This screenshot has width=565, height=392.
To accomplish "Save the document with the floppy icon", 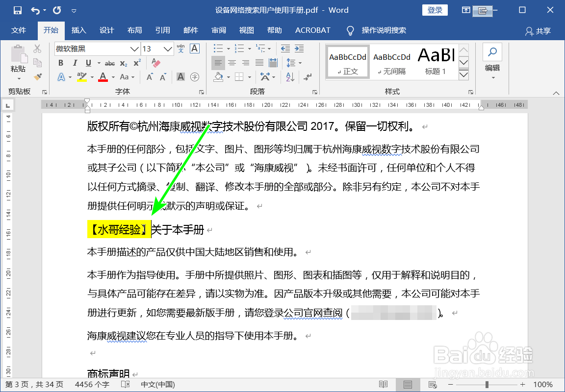I will point(17,10).
